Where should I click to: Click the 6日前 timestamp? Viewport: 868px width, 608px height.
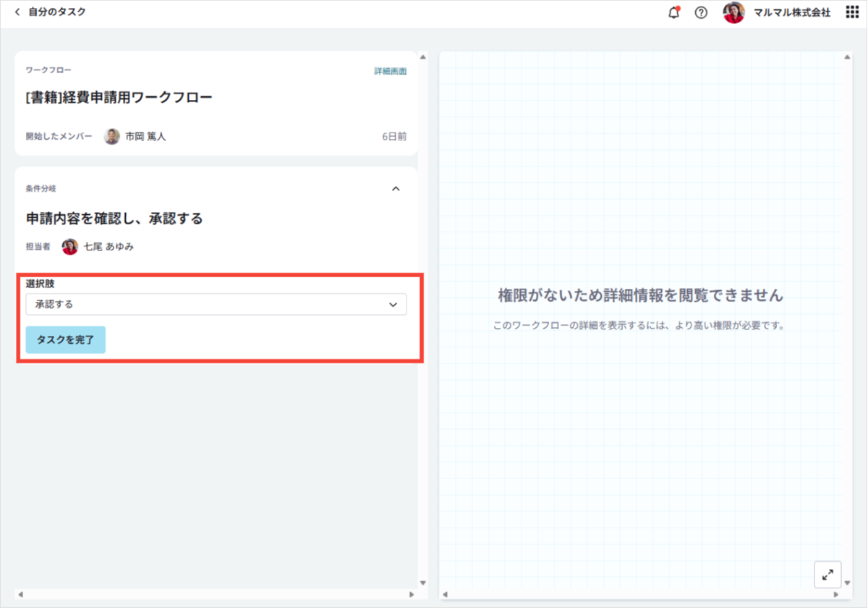click(x=394, y=136)
